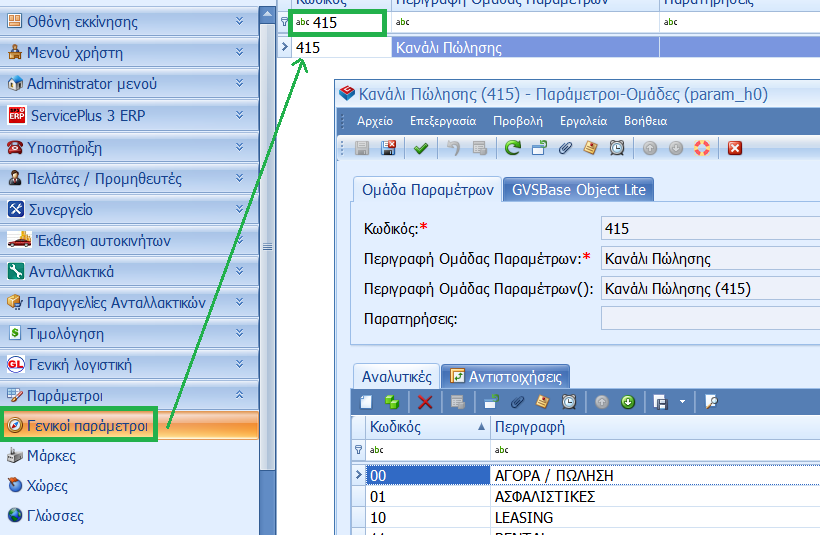Click the undo arrow in the dialog toolbar
Viewport: 820px width, 535px height.
point(453,149)
